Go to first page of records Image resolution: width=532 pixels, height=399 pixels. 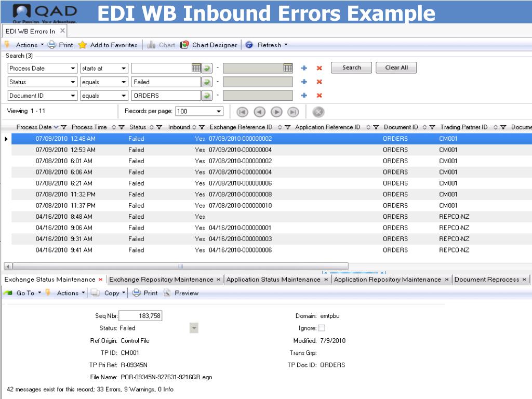click(242, 112)
